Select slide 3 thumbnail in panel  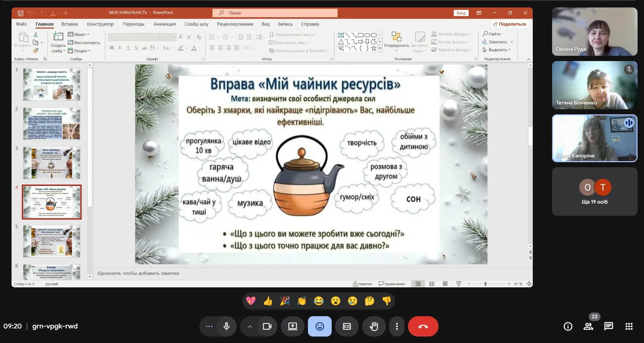[x=52, y=163]
